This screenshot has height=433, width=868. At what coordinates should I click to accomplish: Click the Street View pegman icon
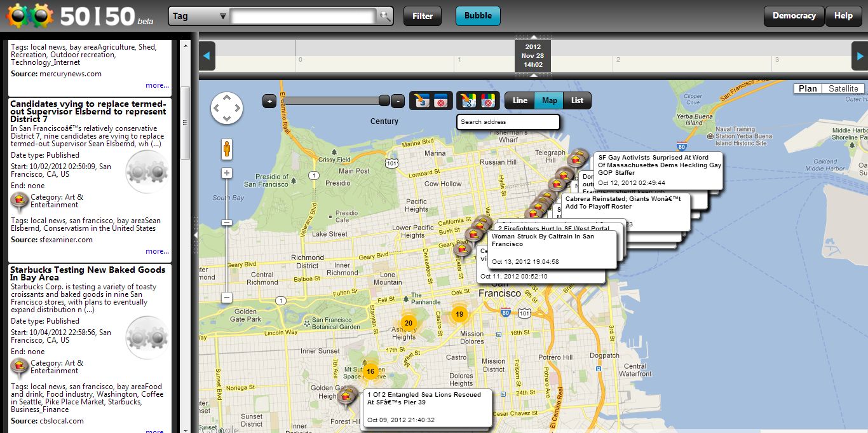[x=227, y=149]
